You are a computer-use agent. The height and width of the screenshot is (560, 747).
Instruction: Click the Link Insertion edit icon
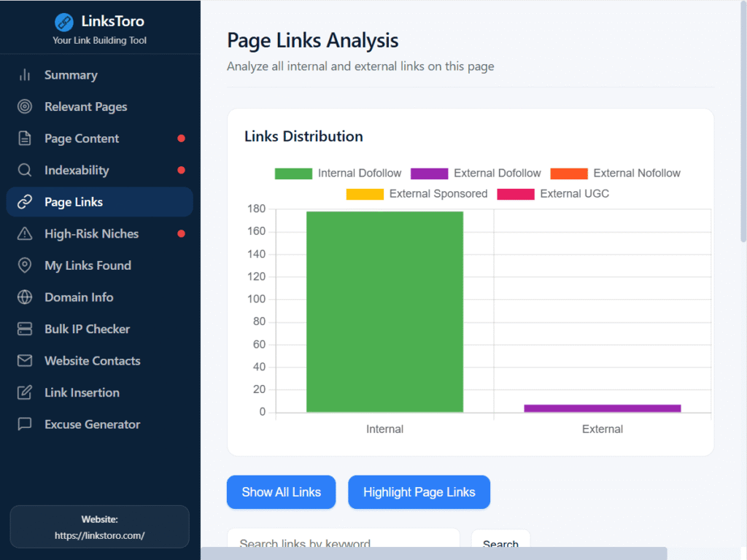[x=25, y=392]
